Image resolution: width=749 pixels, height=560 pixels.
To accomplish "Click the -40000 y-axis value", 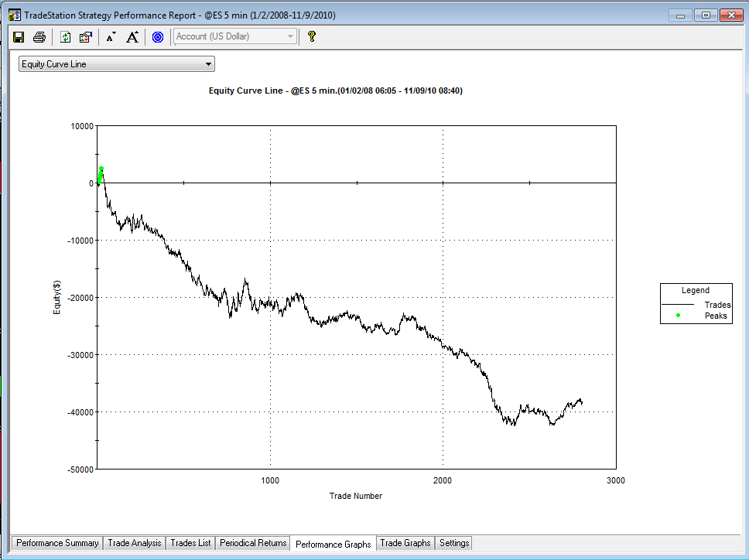I will click(x=80, y=412).
